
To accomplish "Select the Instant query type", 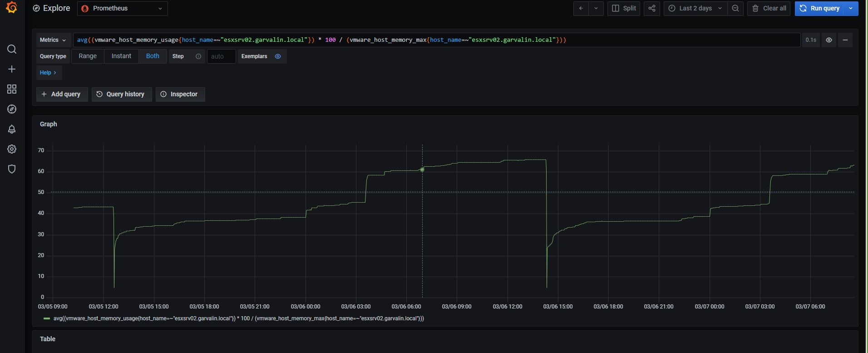I will [x=121, y=56].
